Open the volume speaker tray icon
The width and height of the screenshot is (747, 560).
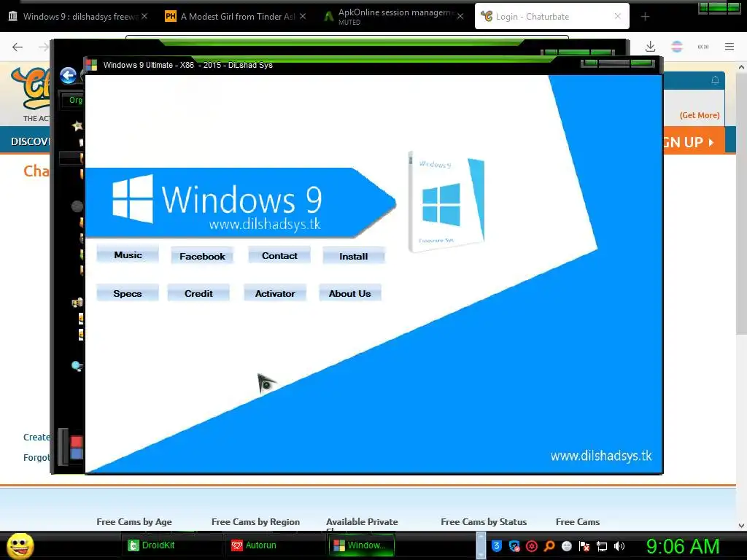619,546
